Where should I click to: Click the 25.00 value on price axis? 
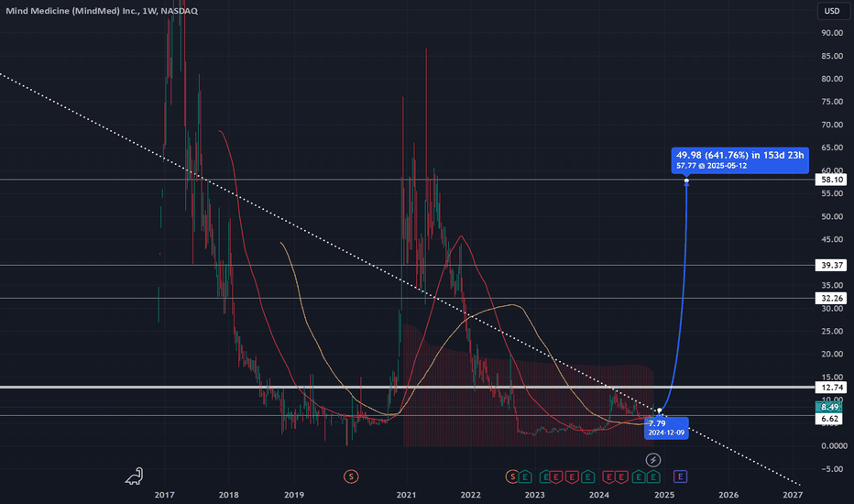(832, 332)
